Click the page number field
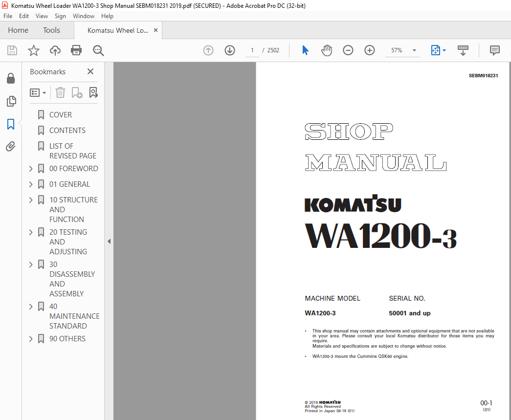Viewport: 511px width, 420px height. pos(252,50)
